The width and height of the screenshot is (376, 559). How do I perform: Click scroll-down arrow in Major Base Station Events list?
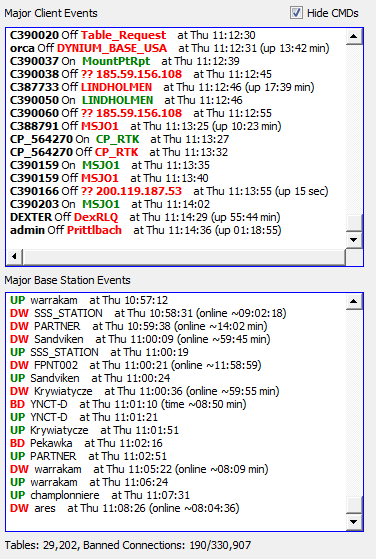click(x=354, y=522)
